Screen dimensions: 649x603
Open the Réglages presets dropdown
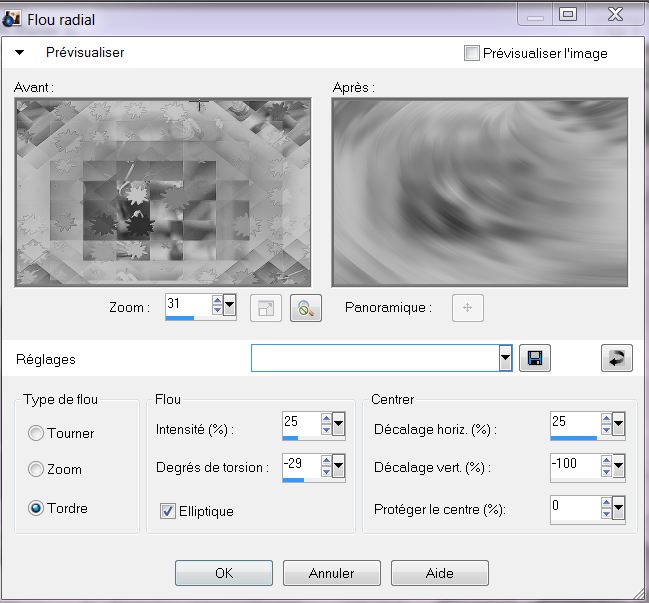(x=505, y=358)
